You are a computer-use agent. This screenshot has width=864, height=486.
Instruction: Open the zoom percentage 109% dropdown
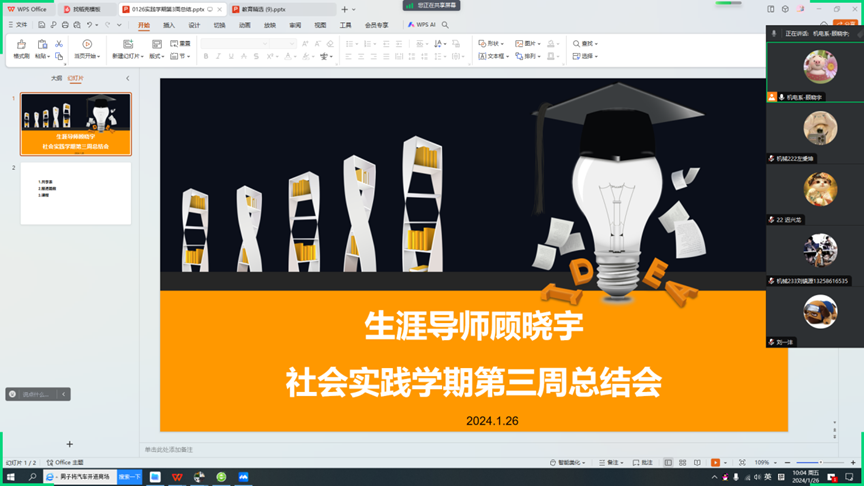click(764, 463)
